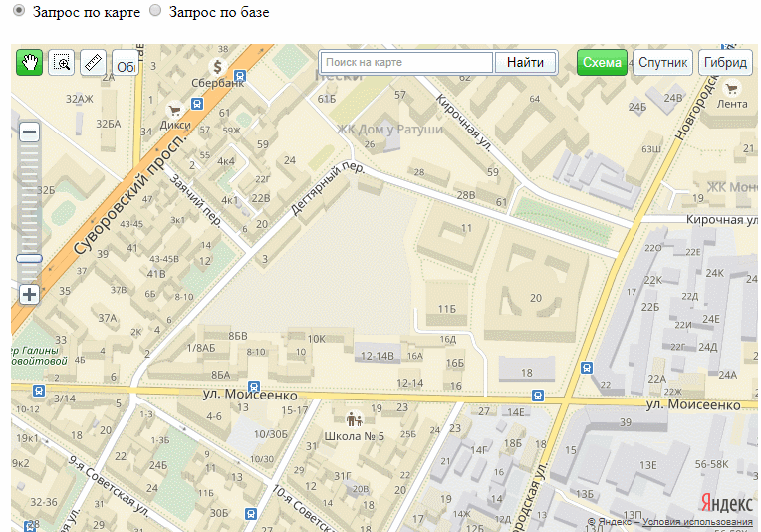761x532 pixels.
Task: Click the Школа № 5 icon
Action: (355, 418)
